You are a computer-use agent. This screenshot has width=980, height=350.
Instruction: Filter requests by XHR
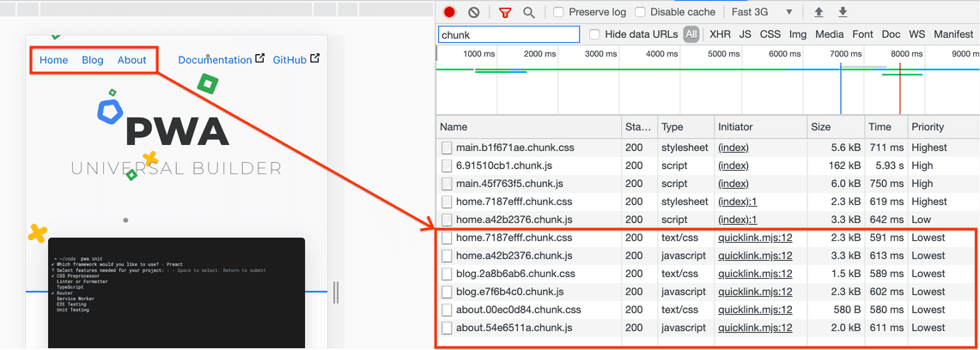tap(720, 34)
